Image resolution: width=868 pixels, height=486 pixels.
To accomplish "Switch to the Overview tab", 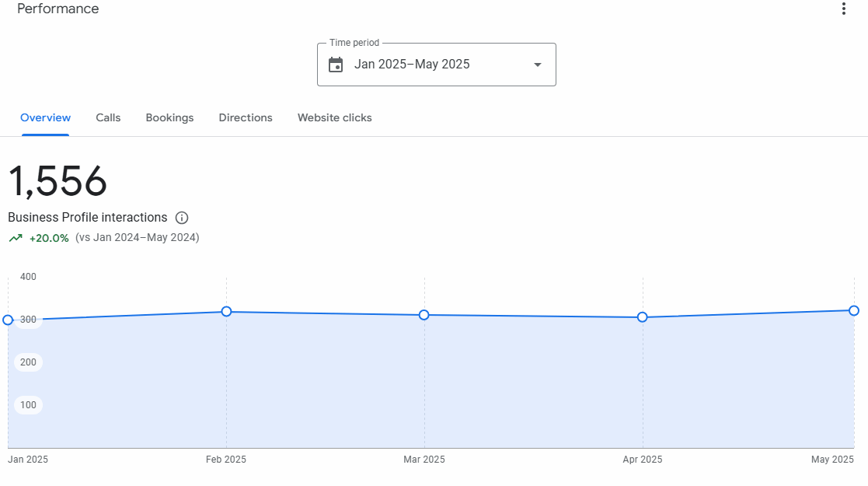I will pyautogui.click(x=45, y=118).
